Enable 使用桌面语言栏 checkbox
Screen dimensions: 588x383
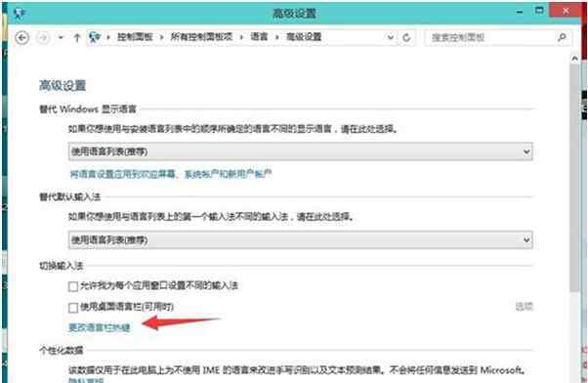coord(73,308)
